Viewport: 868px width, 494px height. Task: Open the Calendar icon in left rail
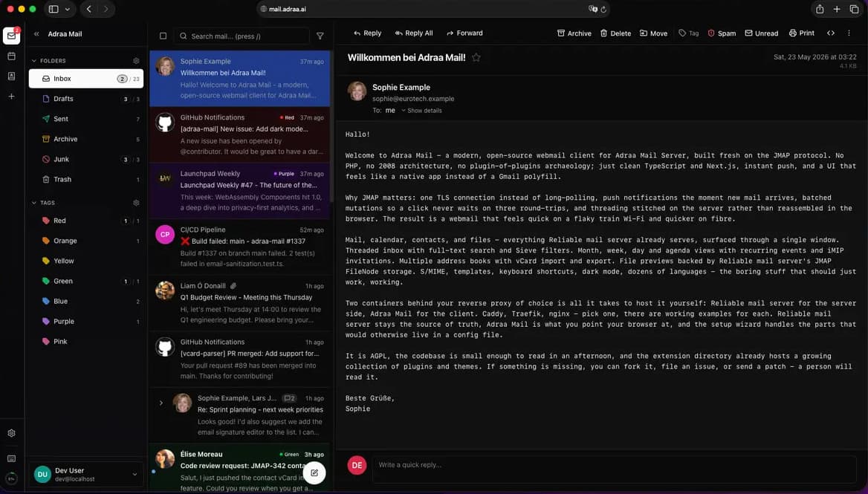click(12, 56)
